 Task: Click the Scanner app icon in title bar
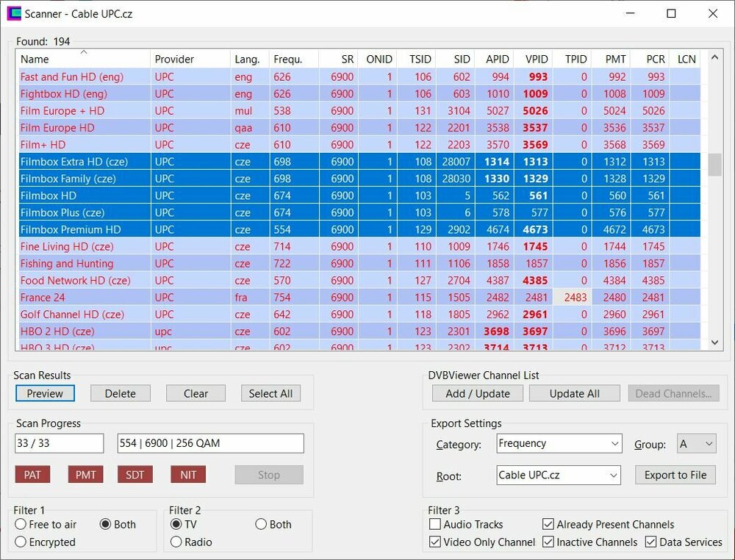pyautogui.click(x=14, y=14)
